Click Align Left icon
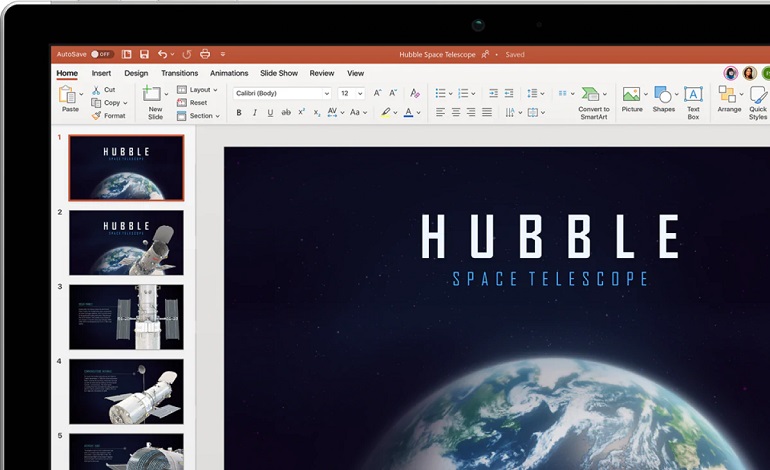The image size is (770, 470). point(440,112)
